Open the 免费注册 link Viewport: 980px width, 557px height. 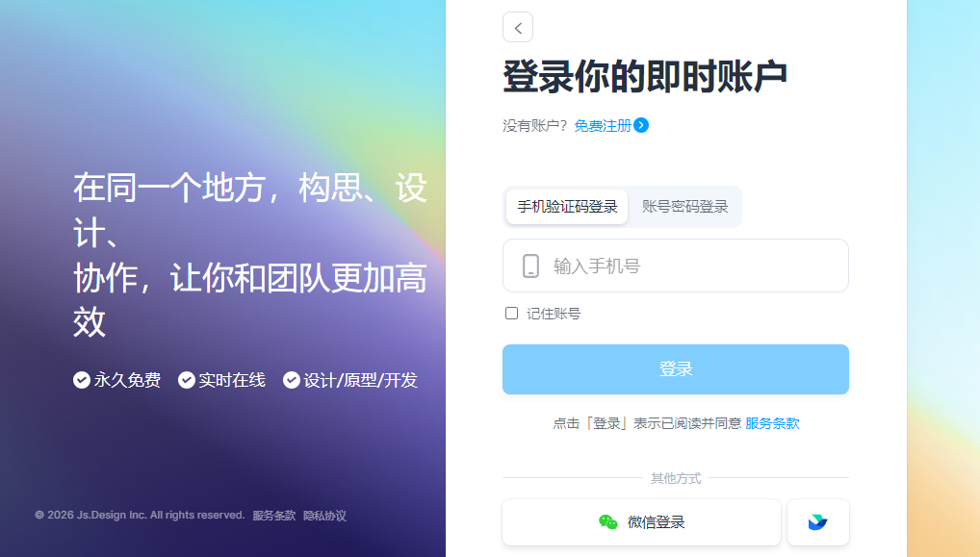(x=603, y=125)
